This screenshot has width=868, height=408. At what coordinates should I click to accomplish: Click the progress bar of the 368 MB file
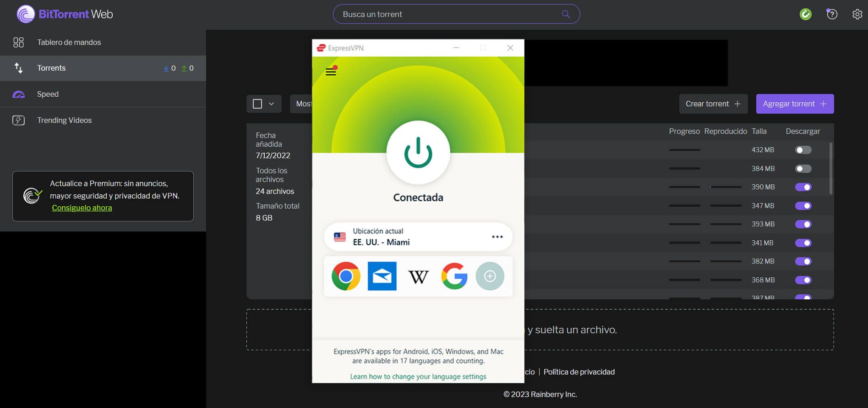pos(684,280)
